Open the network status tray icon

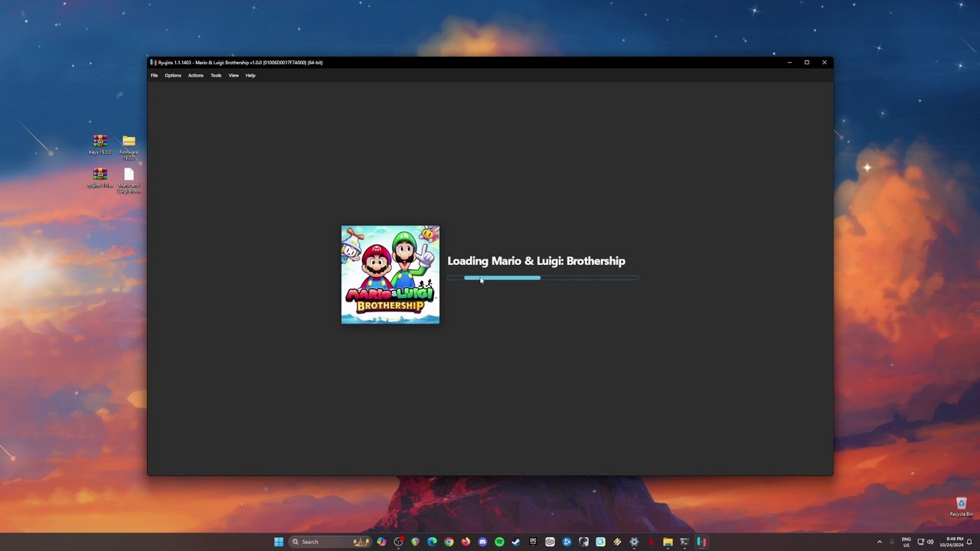click(920, 542)
